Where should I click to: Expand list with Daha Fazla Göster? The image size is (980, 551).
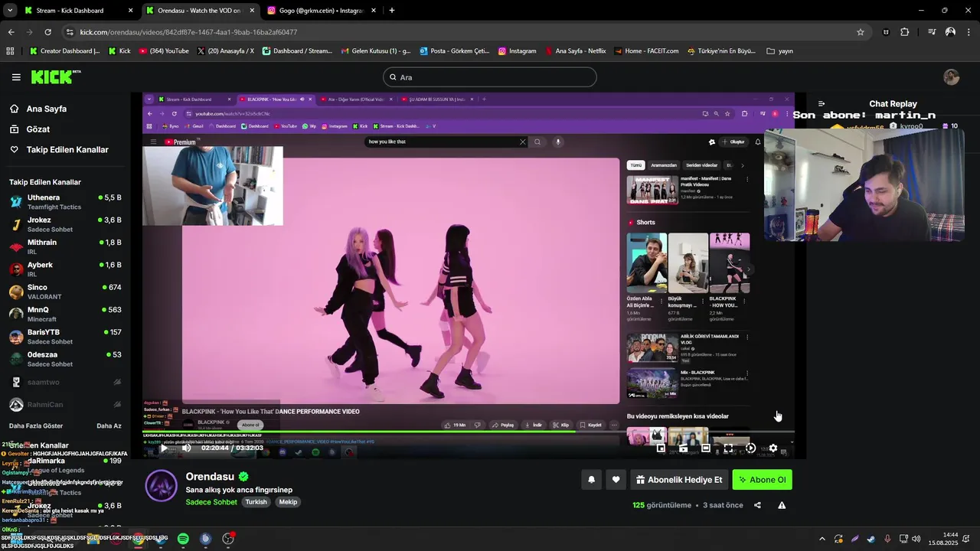tap(36, 426)
